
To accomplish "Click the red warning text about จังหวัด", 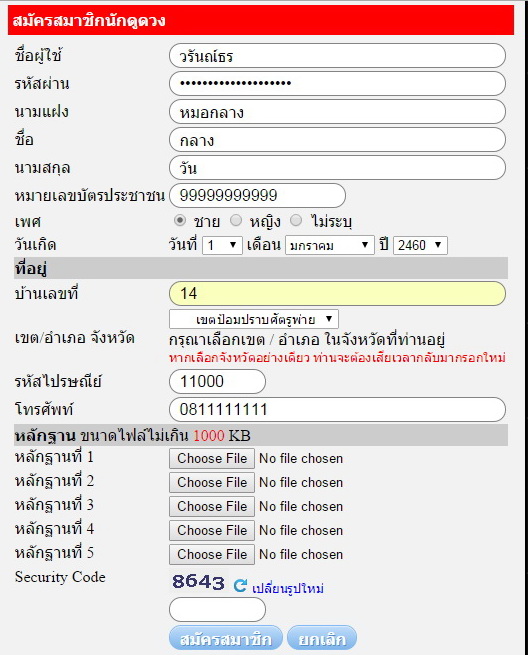I will [338, 358].
